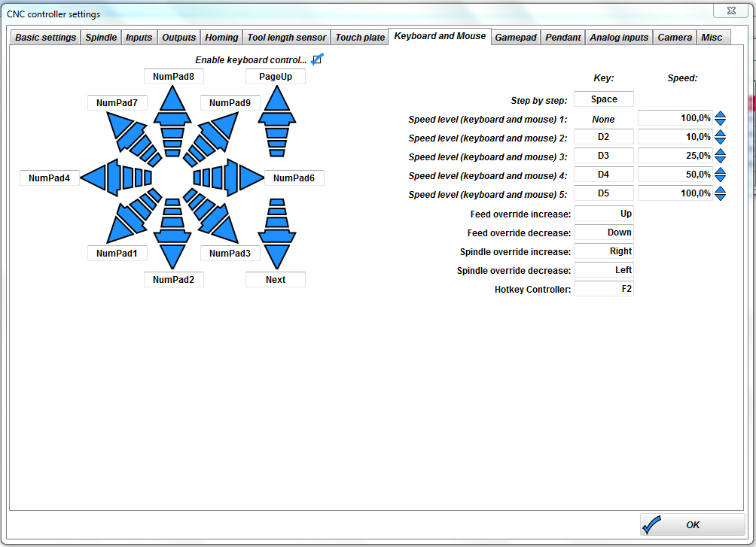Adjust speed level 5 percentage stepper
Screen dimensions: 756x547
(721, 194)
